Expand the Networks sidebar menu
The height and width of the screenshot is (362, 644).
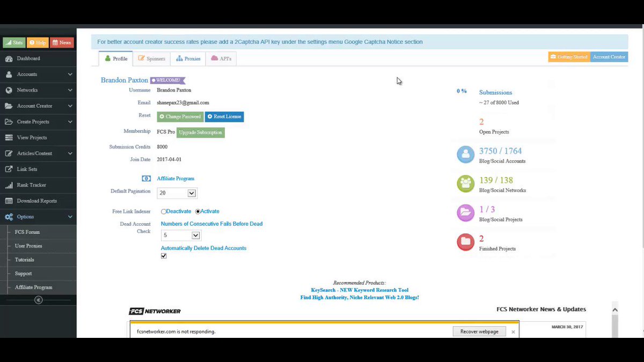(70, 90)
